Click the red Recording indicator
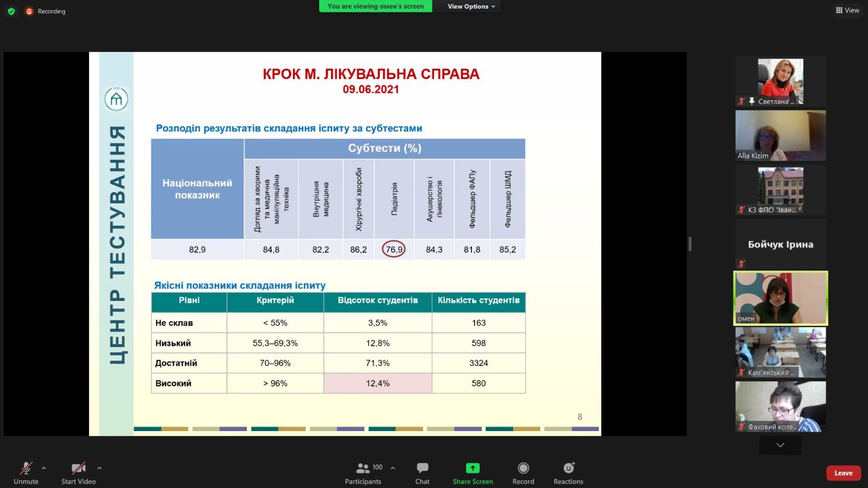Screen dimensions: 868x488 [x=29, y=11]
